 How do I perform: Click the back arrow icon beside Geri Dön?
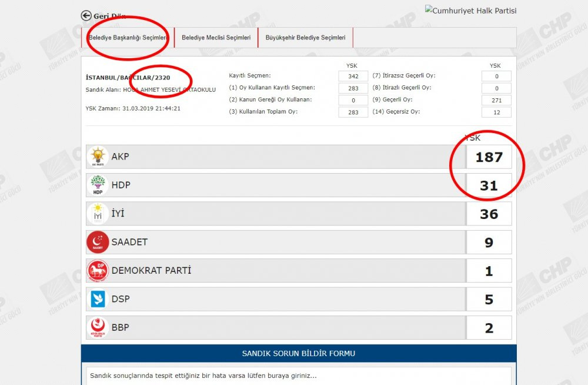86,16
